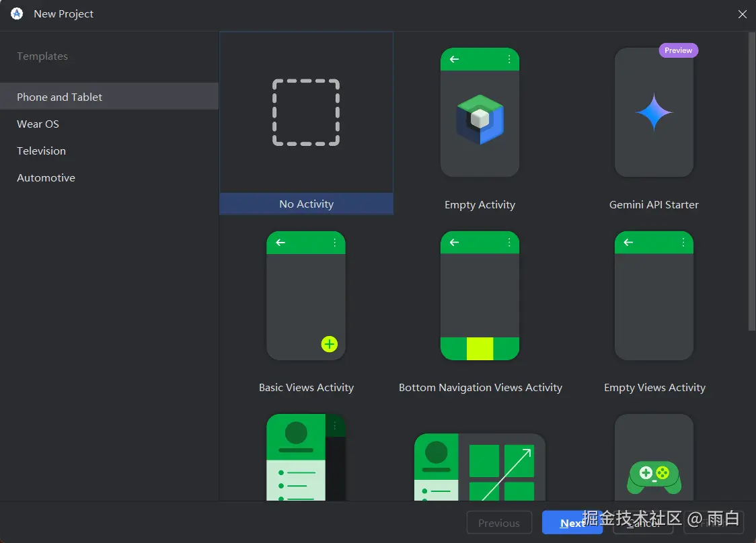Click the Gemini sparkle star icon

pos(654,112)
